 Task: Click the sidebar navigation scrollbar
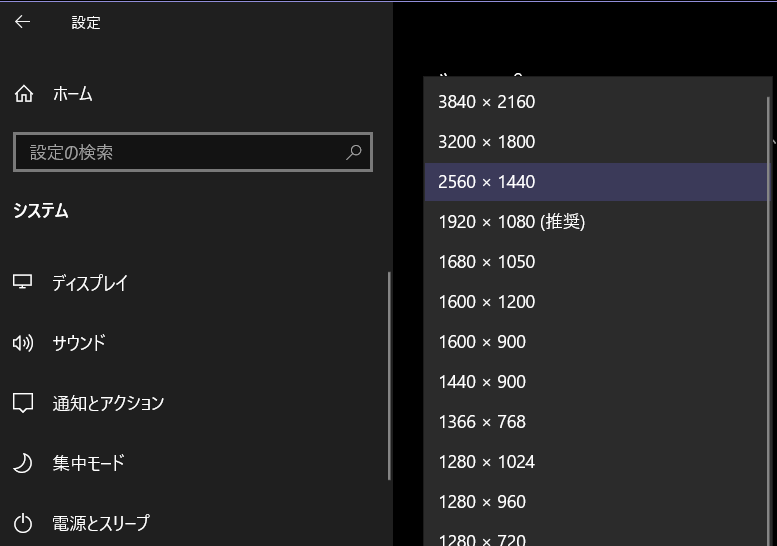click(x=389, y=376)
